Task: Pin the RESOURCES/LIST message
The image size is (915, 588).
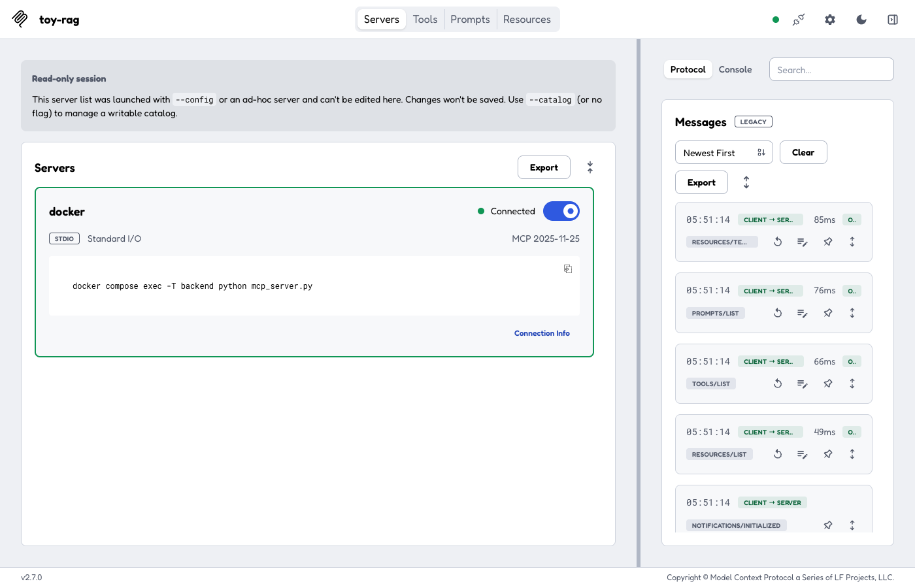Action: [x=828, y=454]
